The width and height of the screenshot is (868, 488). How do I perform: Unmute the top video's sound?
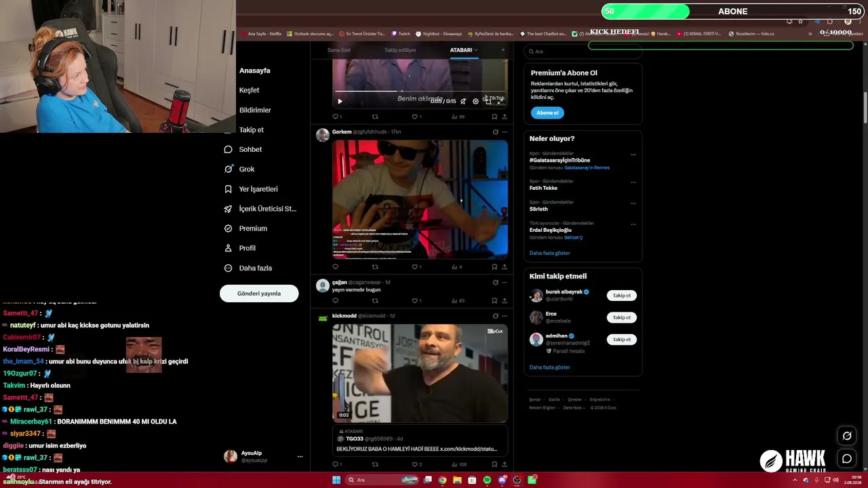pyautogui.click(x=463, y=102)
